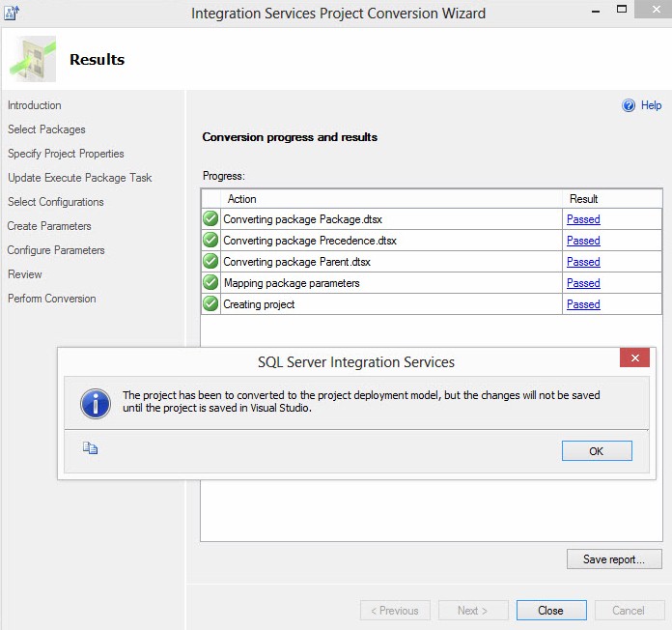The image size is (672, 630).
Task: Click the Action column header
Action: click(x=242, y=199)
